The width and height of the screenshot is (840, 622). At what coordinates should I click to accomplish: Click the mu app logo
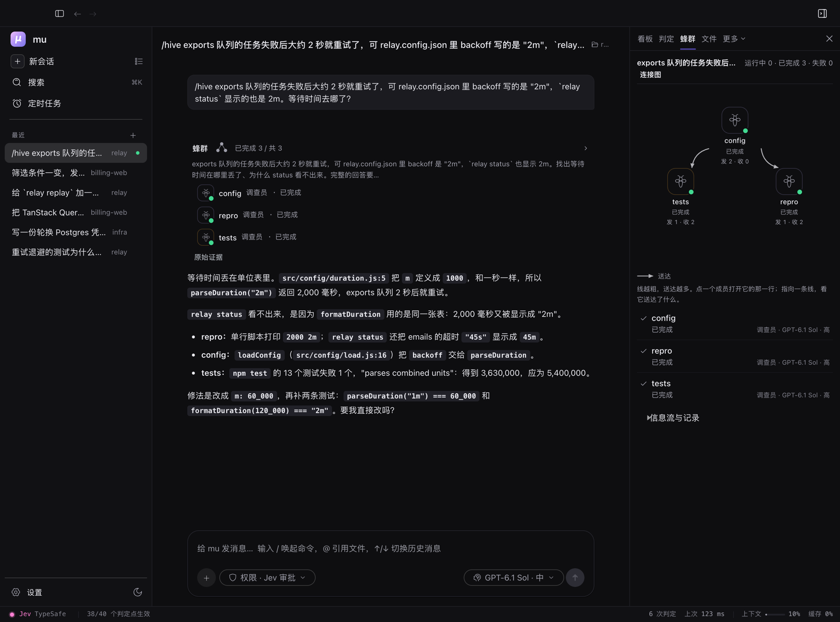(x=18, y=39)
